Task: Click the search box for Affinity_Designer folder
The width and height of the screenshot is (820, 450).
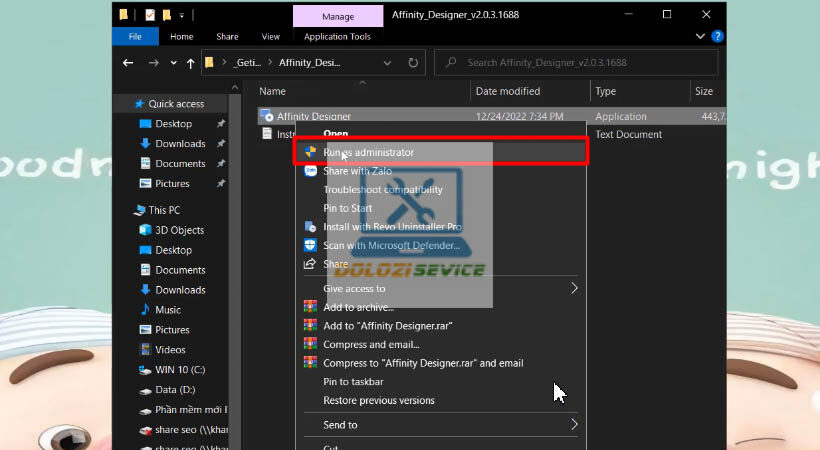Action: 585,63
